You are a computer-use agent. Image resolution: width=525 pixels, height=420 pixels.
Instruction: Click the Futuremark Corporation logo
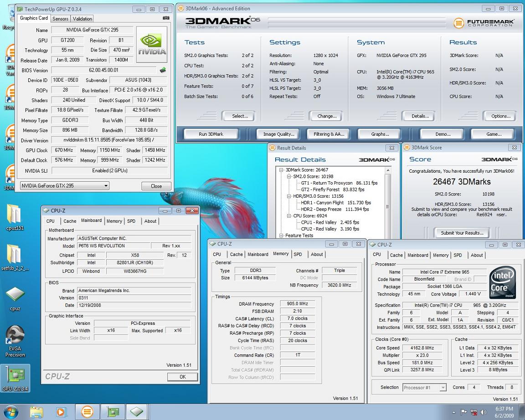tap(484, 23)
